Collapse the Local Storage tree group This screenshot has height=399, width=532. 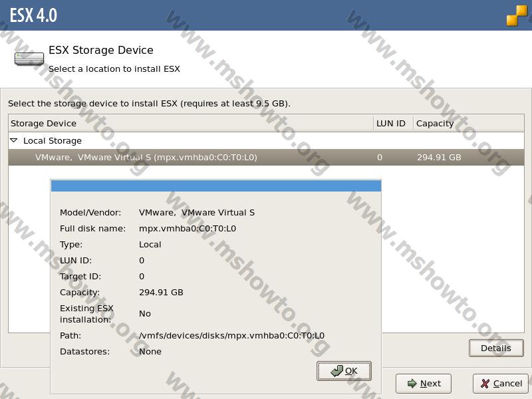coord(13,140)
